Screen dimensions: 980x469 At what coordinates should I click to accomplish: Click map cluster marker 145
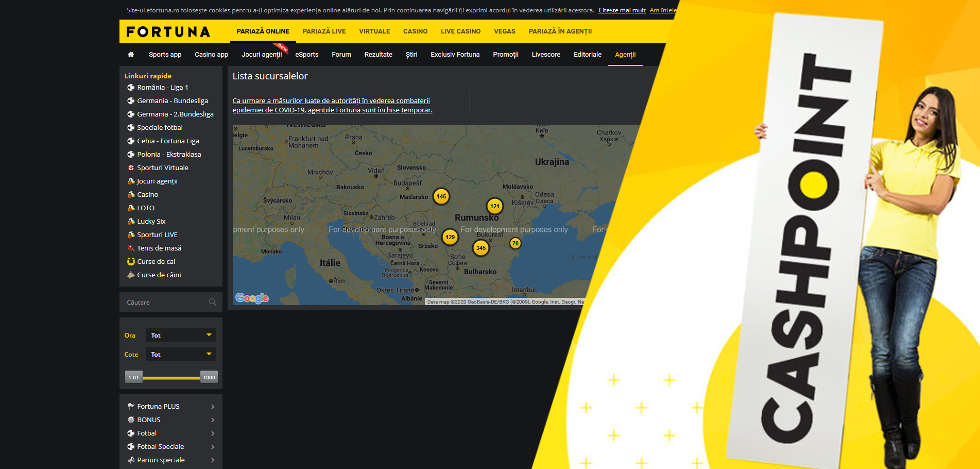[441, 196]
